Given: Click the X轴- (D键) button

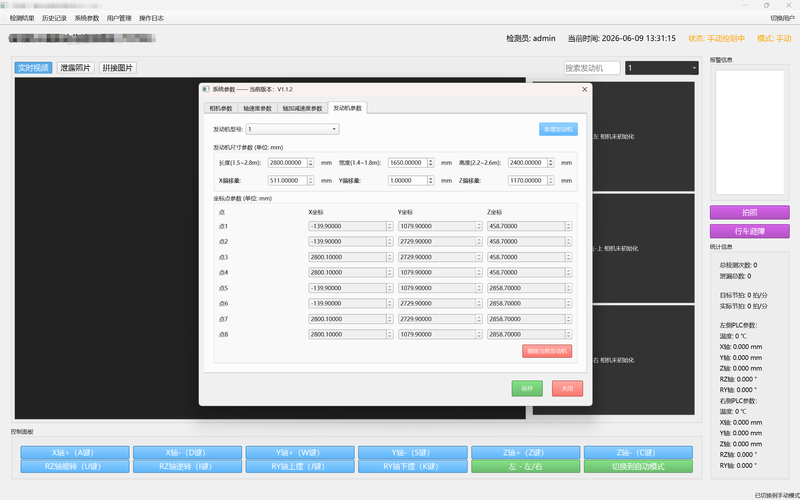Looking at the screenshot, I should (187, 453).
